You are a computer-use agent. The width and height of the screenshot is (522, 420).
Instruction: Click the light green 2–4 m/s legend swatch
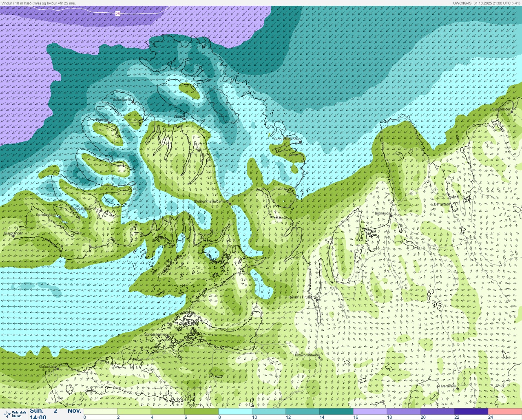coord(134,411)
